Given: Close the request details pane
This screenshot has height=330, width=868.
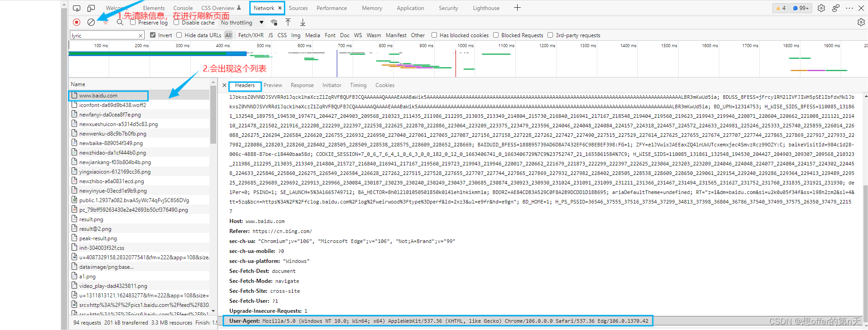Looking at the screenshot, I should click(x=224, y=85).
